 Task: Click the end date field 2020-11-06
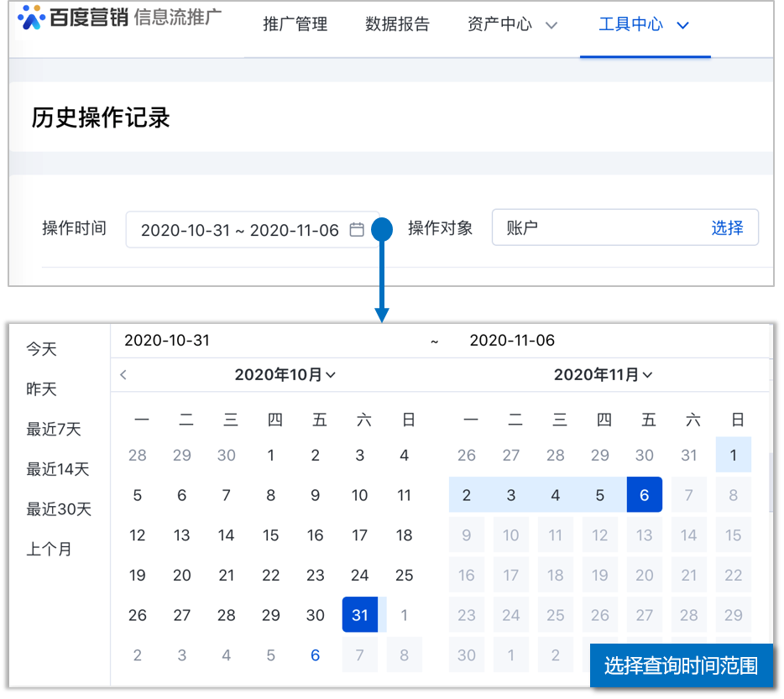pyautogui.click(x=512, y=341)
